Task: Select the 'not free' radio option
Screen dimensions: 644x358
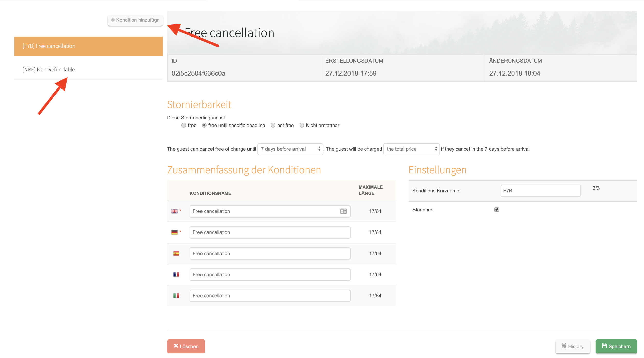Action: coord(273,126)
